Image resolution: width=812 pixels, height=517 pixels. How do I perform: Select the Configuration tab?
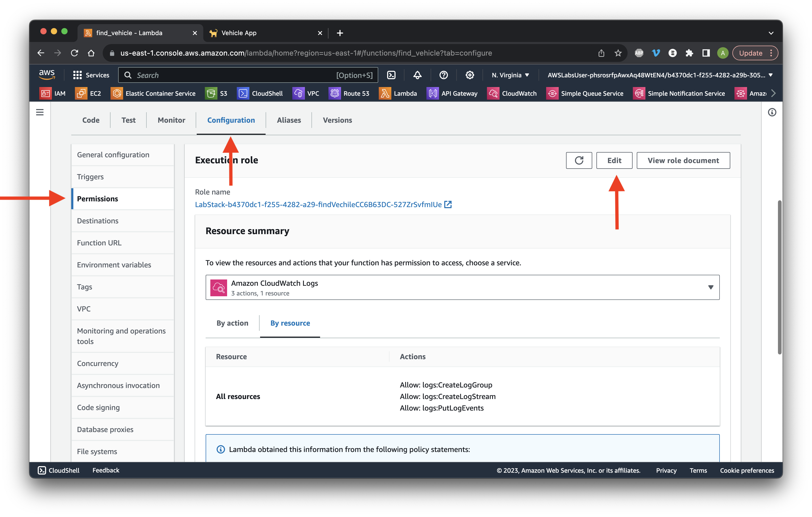231,120
